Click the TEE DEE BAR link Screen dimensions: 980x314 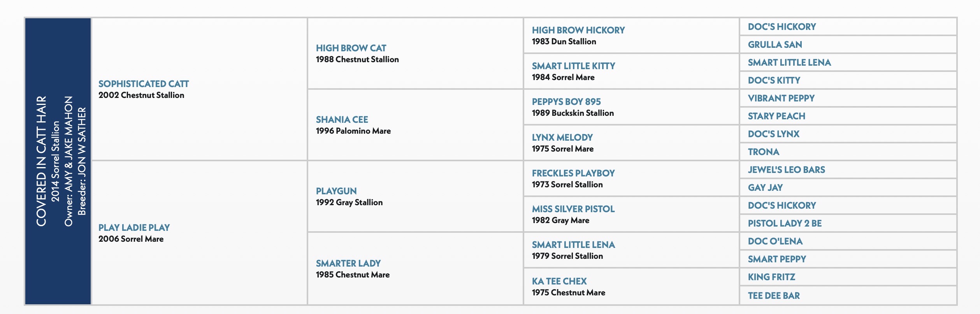tap(774, 296)
